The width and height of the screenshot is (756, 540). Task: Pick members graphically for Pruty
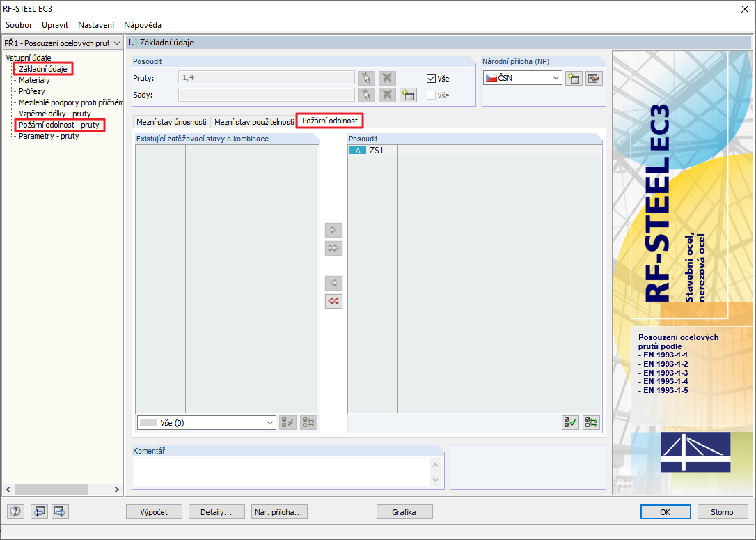pos(366,78)
